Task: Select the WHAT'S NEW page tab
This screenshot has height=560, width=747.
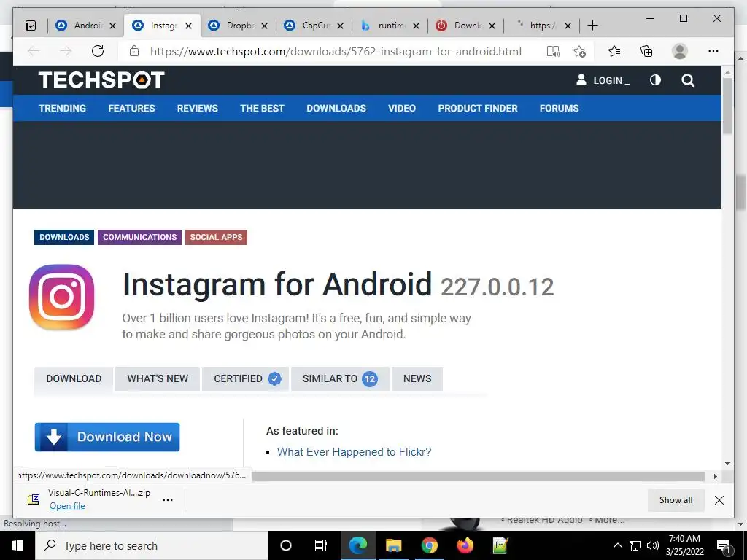Action: (158, 379)
